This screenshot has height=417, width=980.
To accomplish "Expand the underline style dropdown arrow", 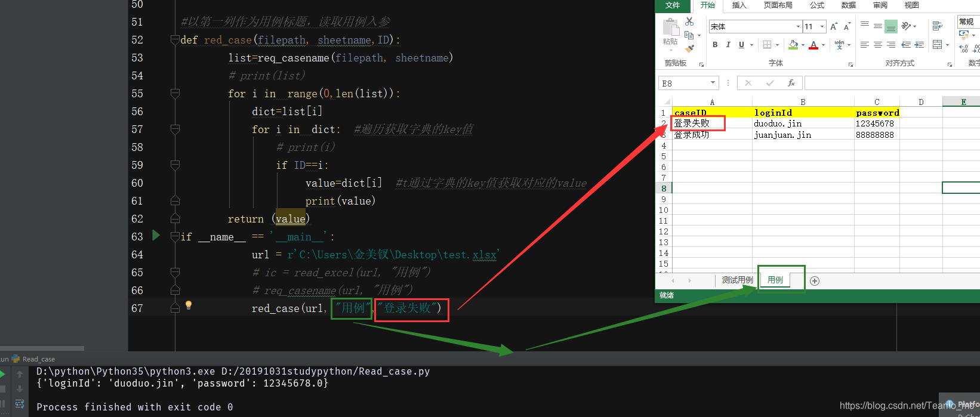I will [x=751, y=45].
